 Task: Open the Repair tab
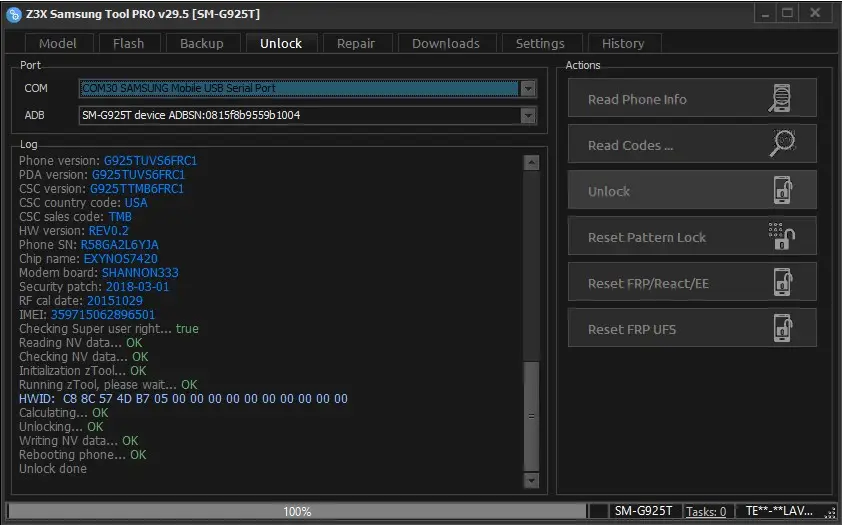pos(356,43)
